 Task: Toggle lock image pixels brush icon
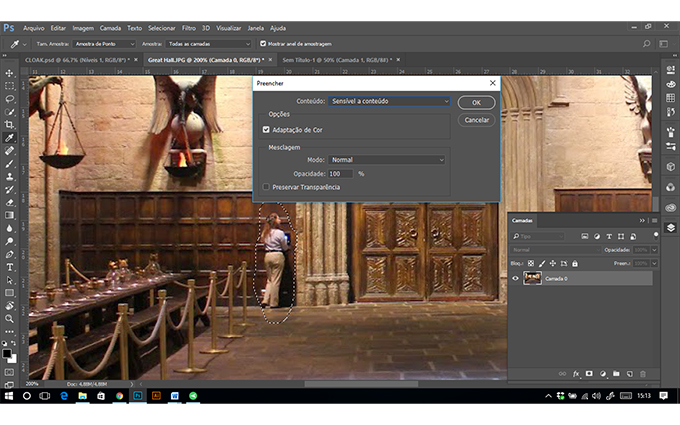[x=542, y=263]
